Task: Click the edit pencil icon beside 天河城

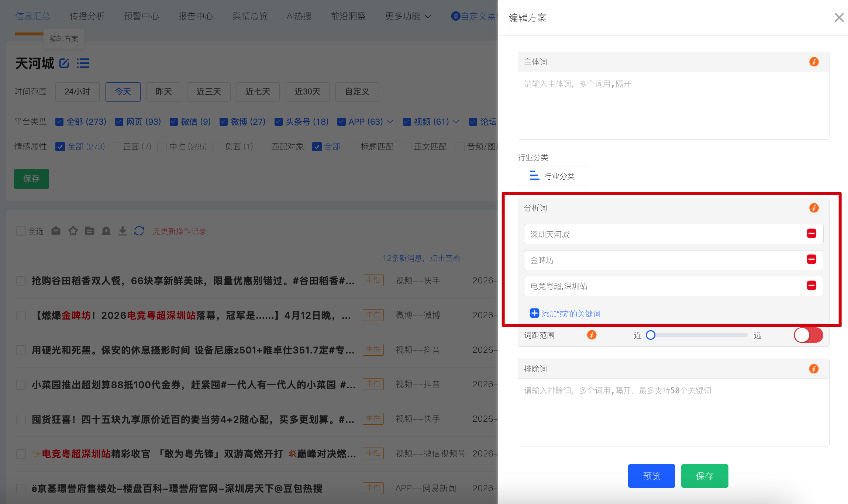Action: 64,63
